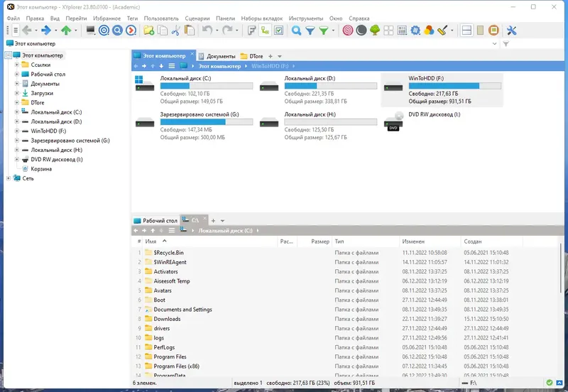The width and height of the screenshot is (568, 392).
Task: Click the blue target Hotlist icon
Action: (x=104, y=31)
